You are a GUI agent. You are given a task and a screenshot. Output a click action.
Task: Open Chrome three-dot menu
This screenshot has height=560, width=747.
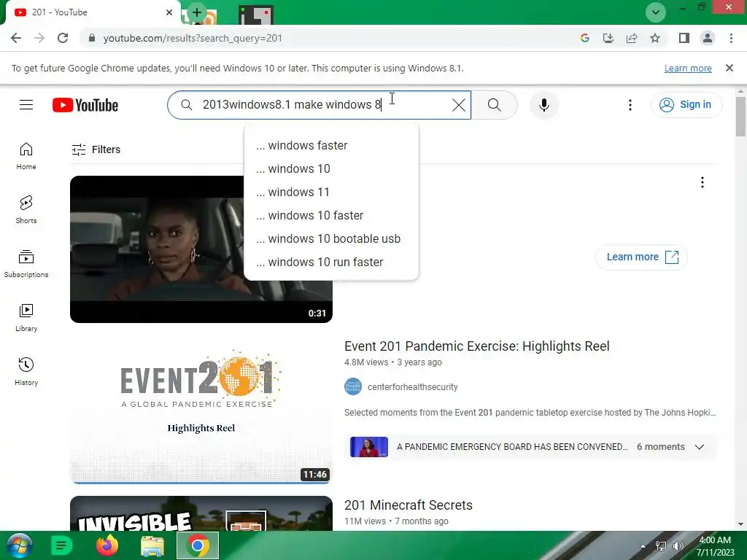[x=731, y=38]
